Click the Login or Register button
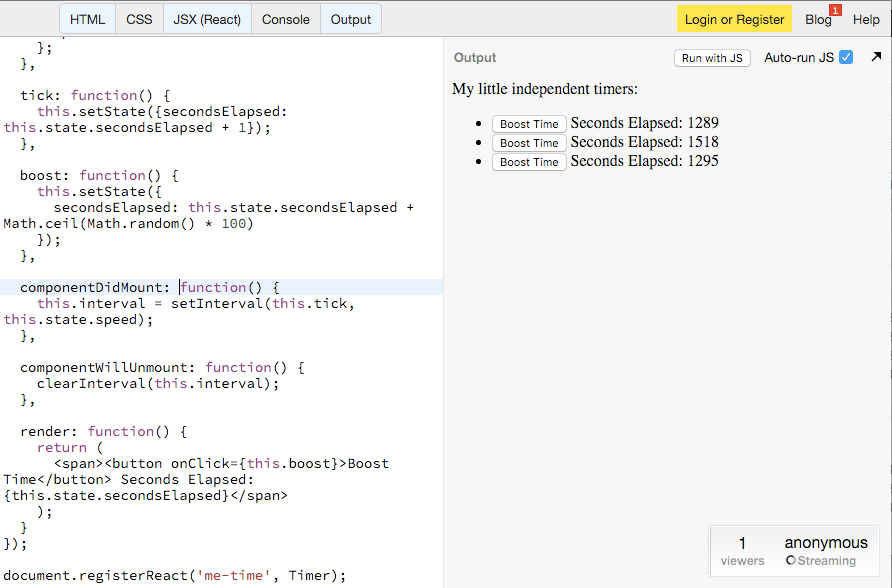This screenshot has width=892, height=588. tap(734, 18)
